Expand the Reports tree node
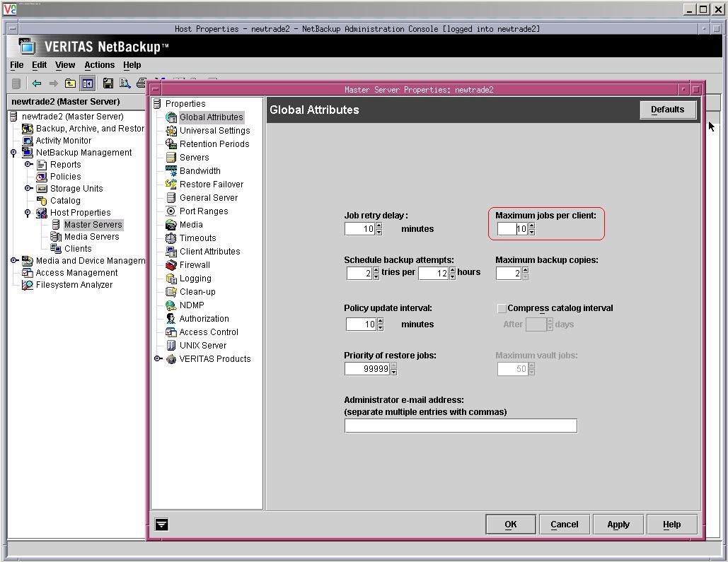 point(28,165)
